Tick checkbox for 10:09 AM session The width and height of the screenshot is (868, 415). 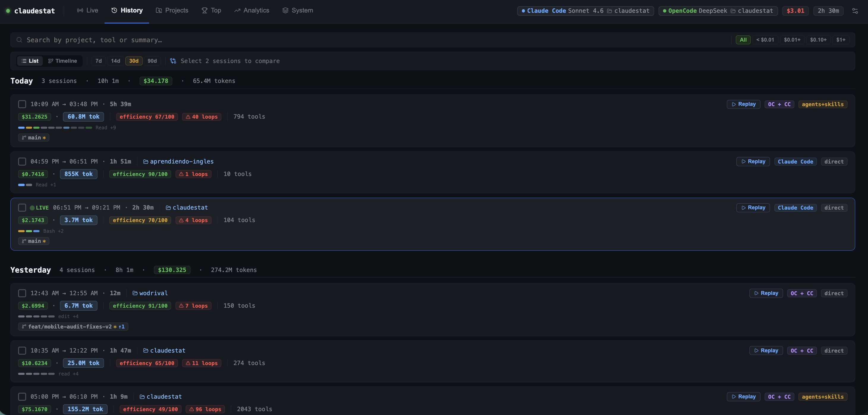coord(22,104)
